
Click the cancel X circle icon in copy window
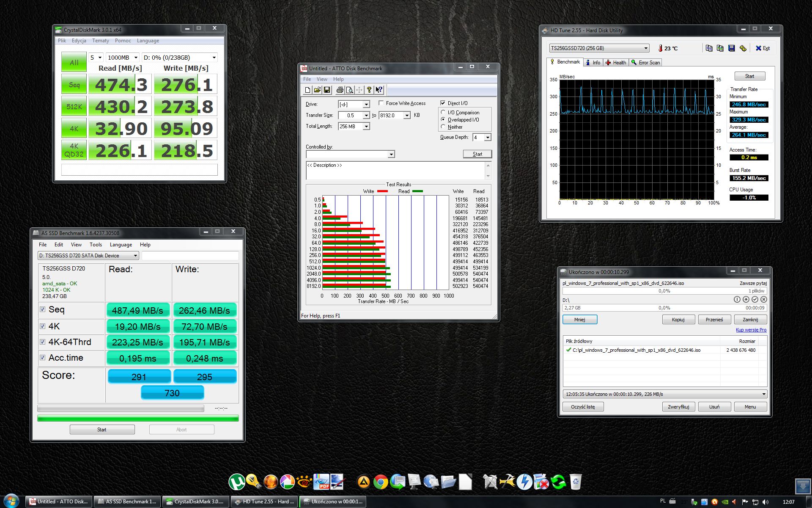[764, 299]
